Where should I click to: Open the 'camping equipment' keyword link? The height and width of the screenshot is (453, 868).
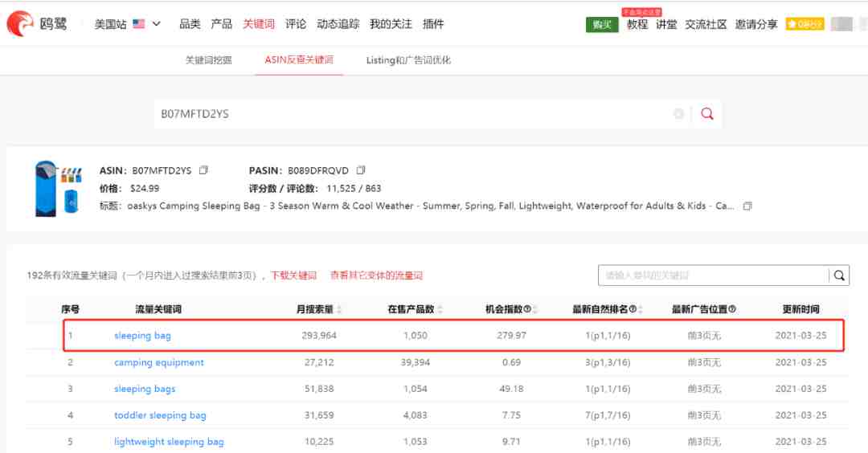[159, 362]
